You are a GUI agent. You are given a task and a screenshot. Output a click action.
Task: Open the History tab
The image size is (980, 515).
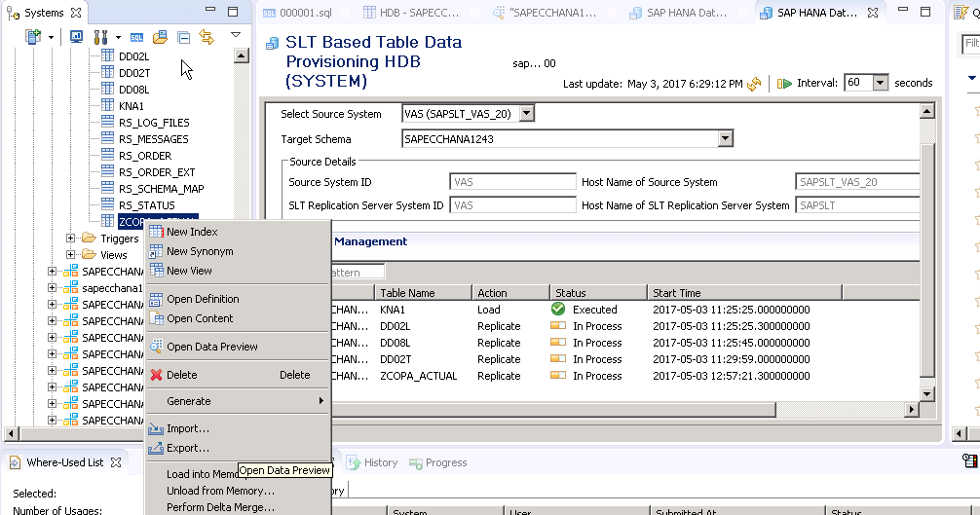pyautogui.click(x=372, y=462)
